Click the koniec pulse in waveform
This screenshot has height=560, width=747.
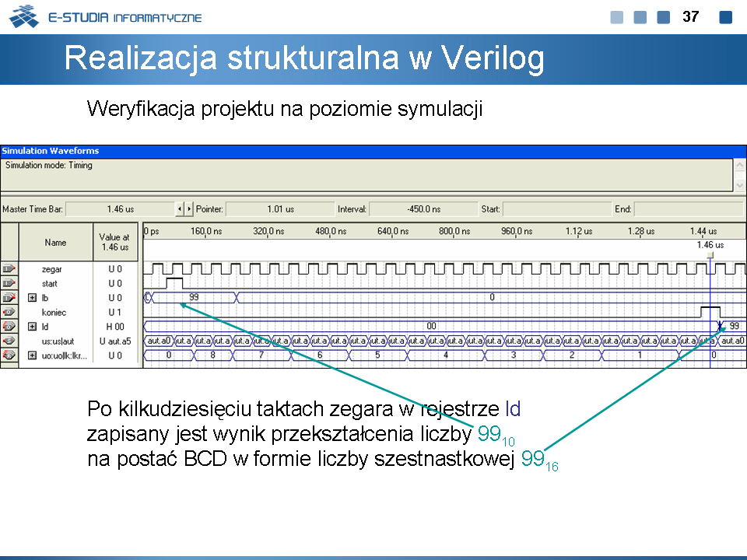point(710,312)
